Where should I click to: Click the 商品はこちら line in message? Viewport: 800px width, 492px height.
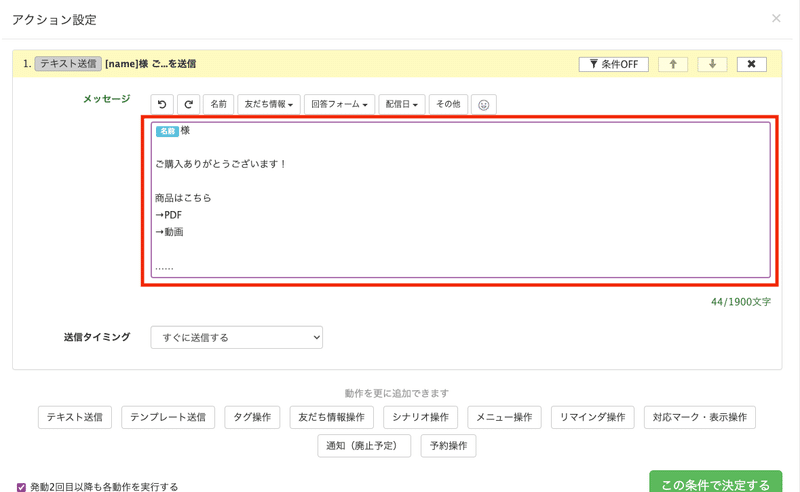[x=183, y=198]
